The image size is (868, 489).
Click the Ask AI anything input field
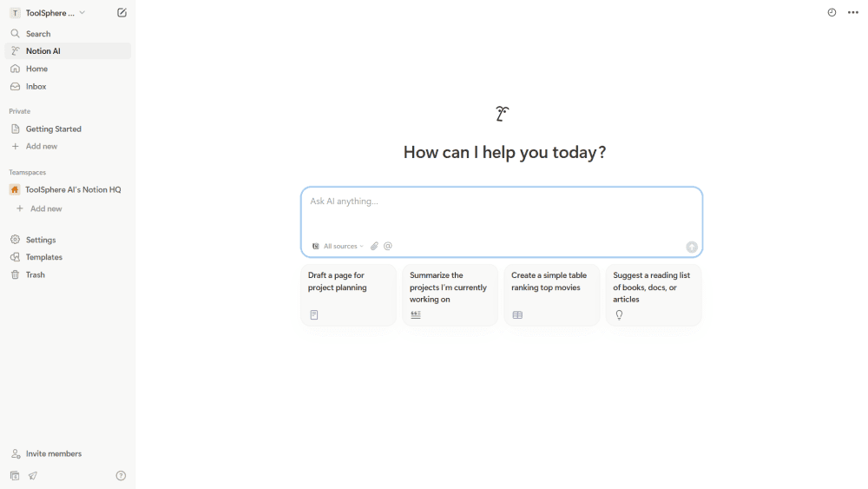click(501, 213)
